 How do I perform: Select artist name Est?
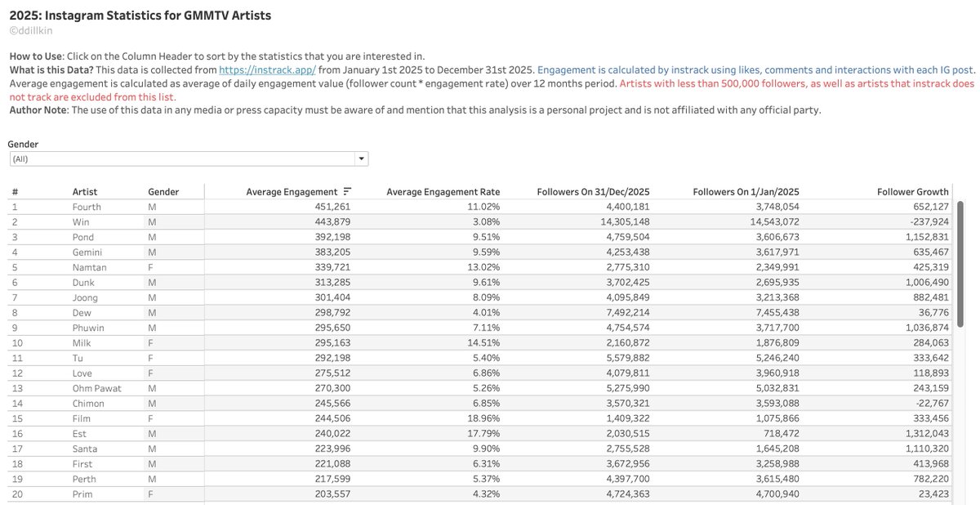[x=79, y=434]
